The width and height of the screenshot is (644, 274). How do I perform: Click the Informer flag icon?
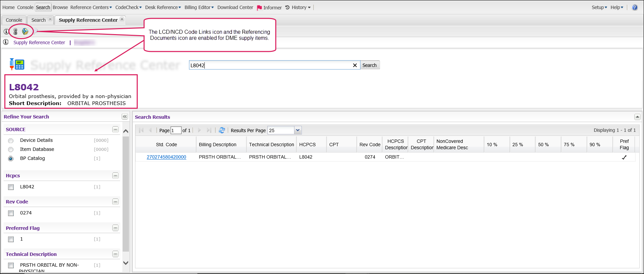coord(259,8)
